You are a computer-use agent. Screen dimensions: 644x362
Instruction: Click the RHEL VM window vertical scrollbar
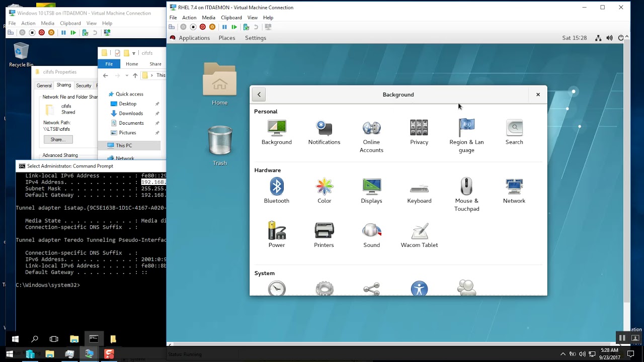pyautogui.click(x=626, y=171)
